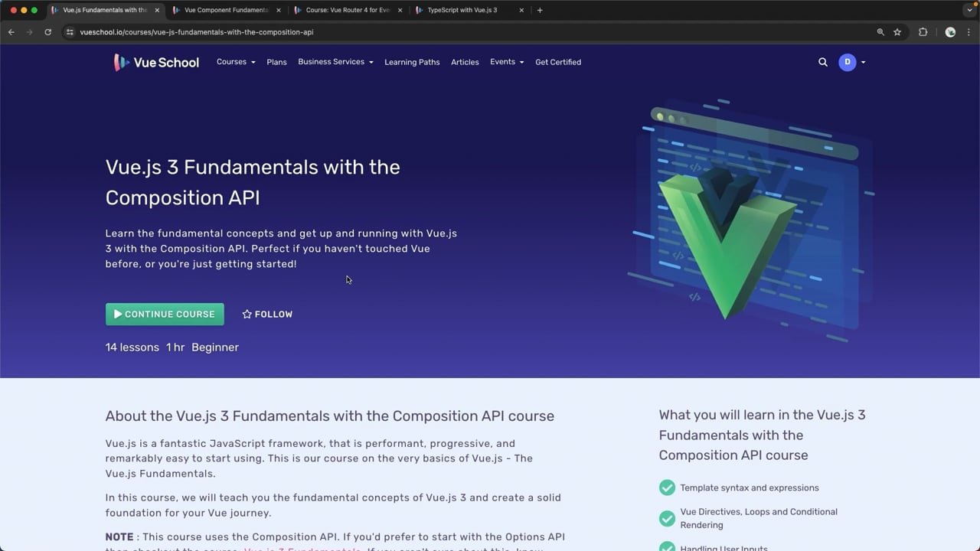980x551 pixels.
Task: Click the browser back arrow
Action: [11, 32]
